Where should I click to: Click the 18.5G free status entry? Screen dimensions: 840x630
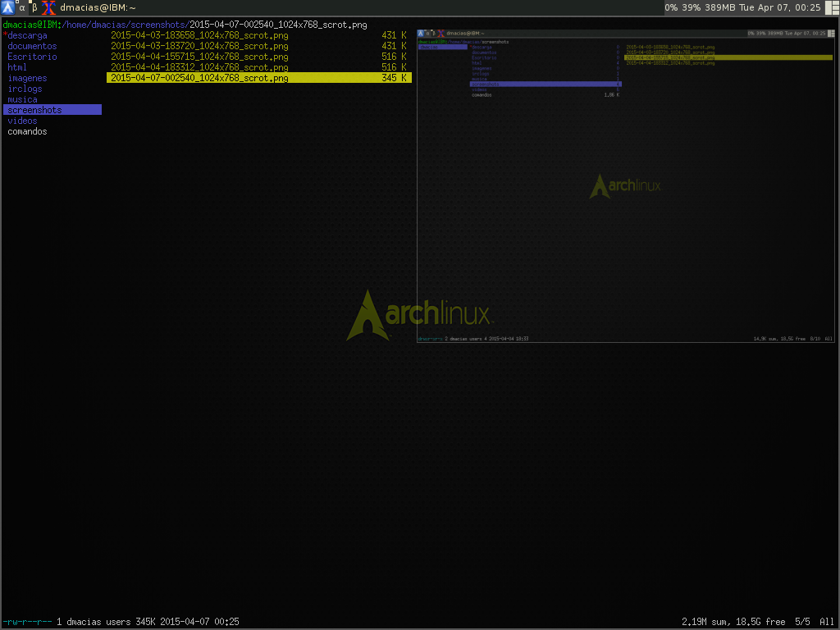(760, 622)
